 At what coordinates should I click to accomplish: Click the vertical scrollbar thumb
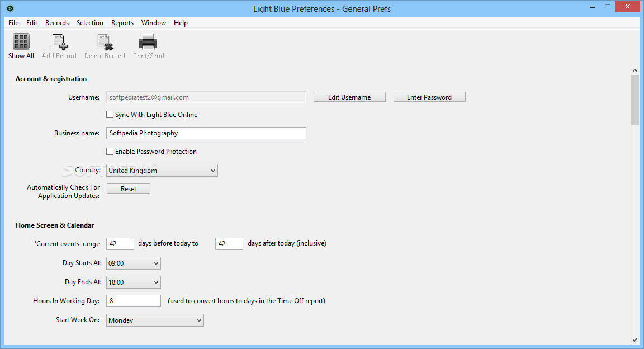pos(635,100)
